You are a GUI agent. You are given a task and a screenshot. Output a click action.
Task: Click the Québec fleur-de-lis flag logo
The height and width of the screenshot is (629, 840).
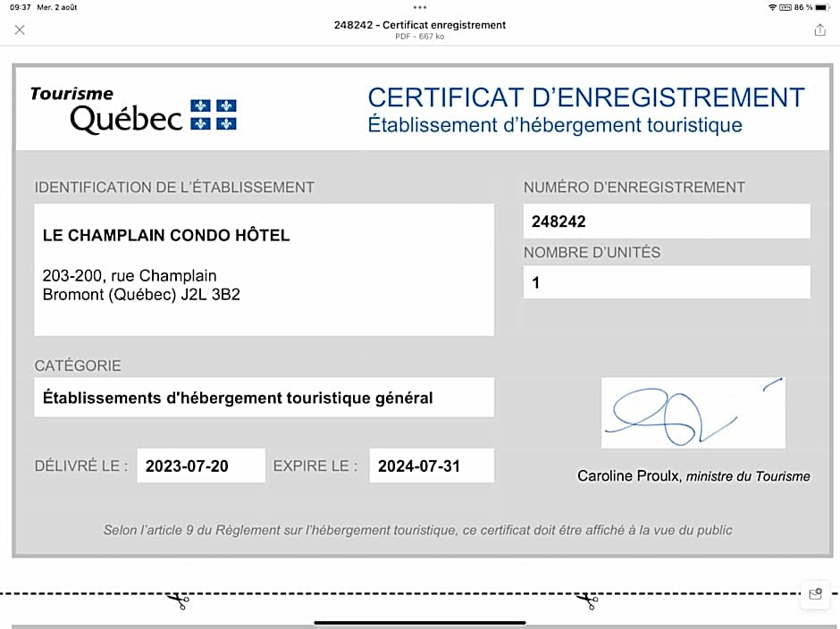(x=214, y=115)
